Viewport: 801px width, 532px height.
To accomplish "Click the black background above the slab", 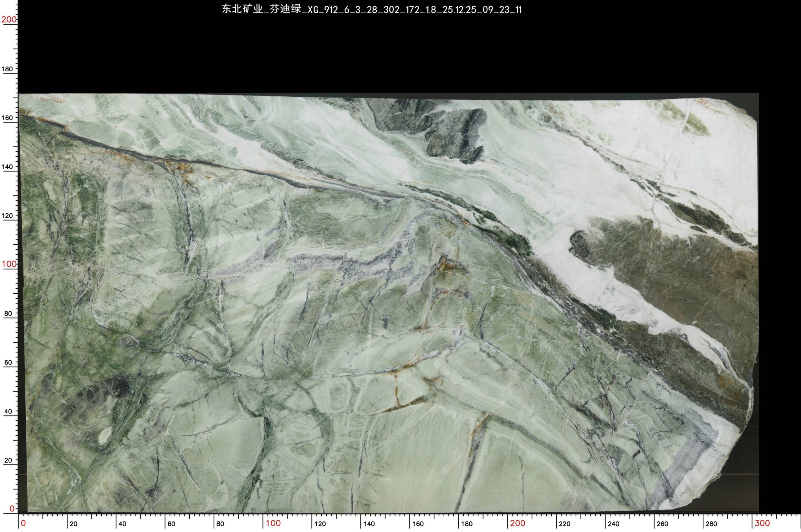I will pyautogui.click(x=373, y=51).
